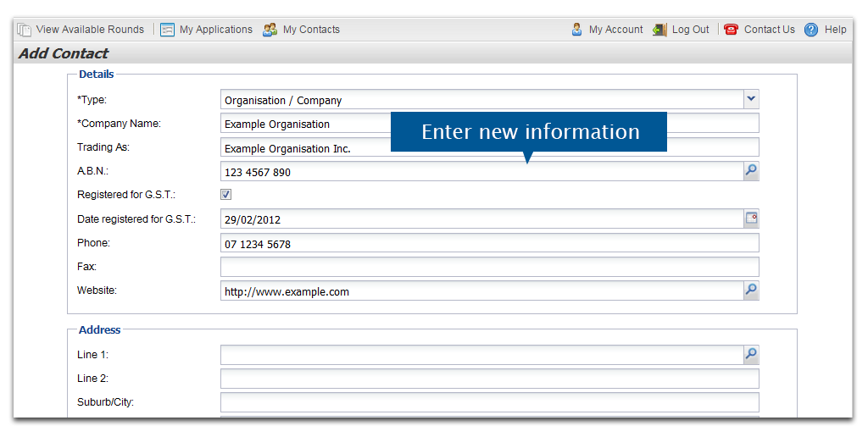Click the Website lookup magnifier icon

751,290
